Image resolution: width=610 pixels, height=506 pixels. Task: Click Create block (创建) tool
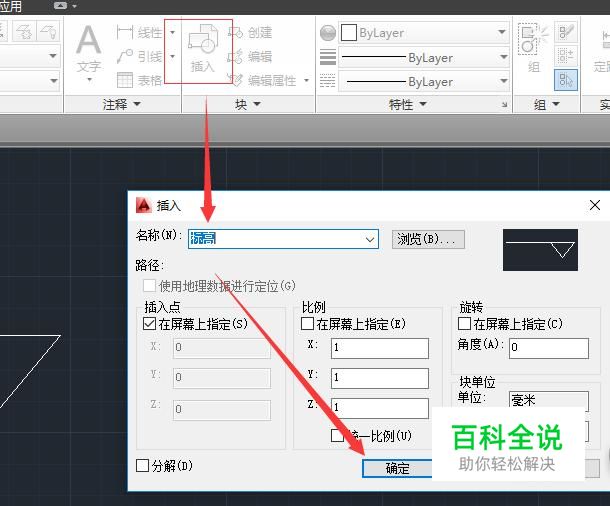click(x=249, y=32)
